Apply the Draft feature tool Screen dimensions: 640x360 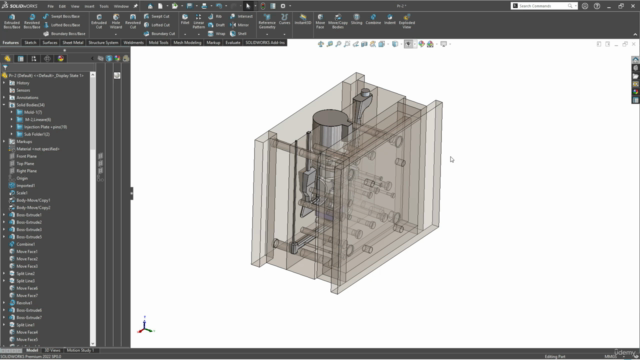tap(216, 25)
